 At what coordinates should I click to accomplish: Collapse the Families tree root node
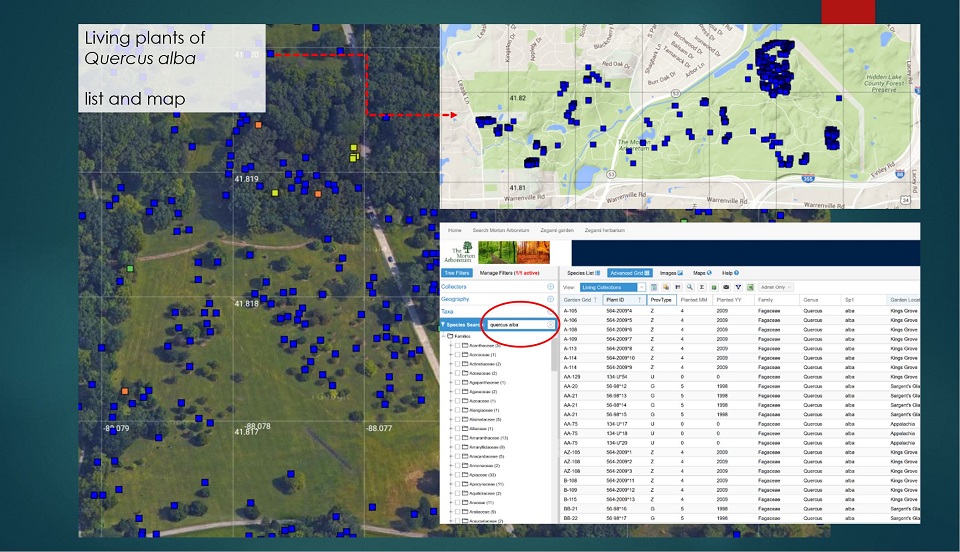443,336
